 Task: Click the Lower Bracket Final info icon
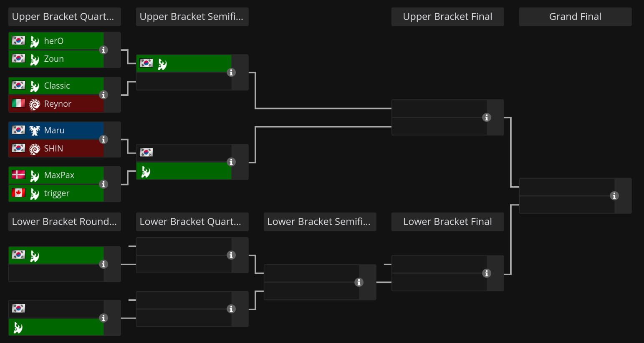coord(486,273)
